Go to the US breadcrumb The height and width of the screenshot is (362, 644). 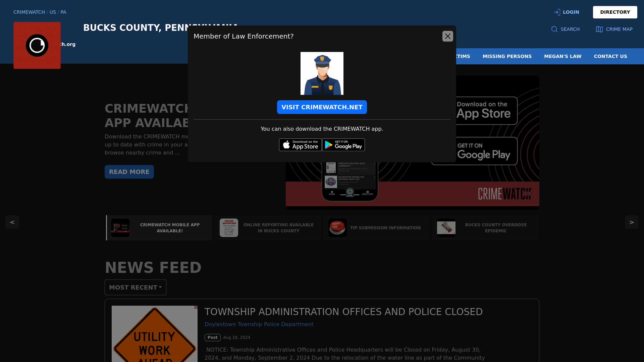point(53,12)
